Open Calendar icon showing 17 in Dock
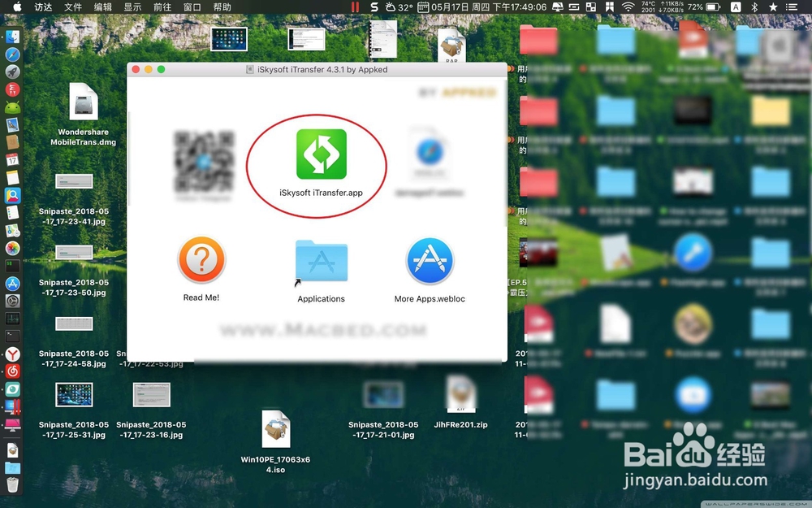 pos(12,159)
